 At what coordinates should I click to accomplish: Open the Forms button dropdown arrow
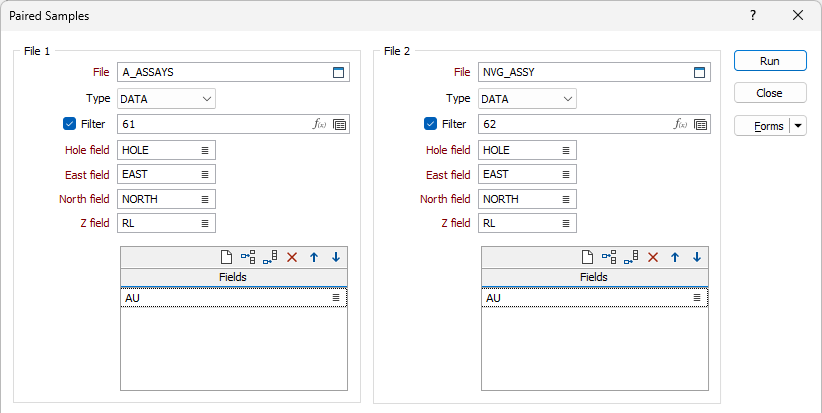pyautogui.click(x=798, y=126)
